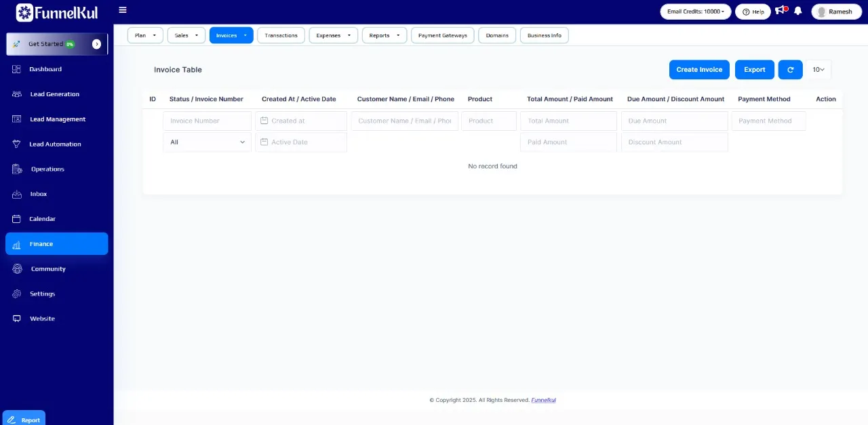Click the hamburger menu icon
Screen dimensions: 868x425
pyautogui.click(x=122, y=10)
